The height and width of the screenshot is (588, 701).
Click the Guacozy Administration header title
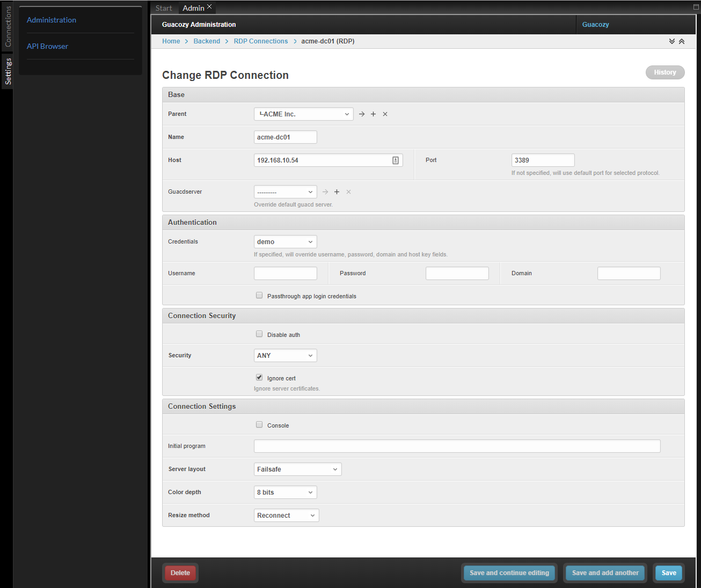[x=199, y=25]
